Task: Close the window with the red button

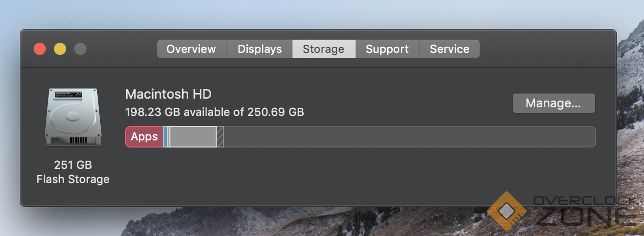Action: (x=40, y=49)
